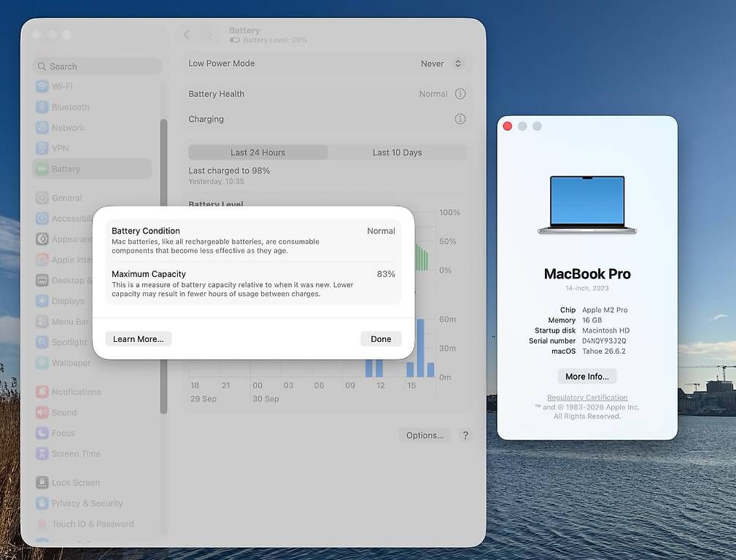Open Sound settings in the sidebar
This screenshot has height=560, width=736.
point(92,413)
